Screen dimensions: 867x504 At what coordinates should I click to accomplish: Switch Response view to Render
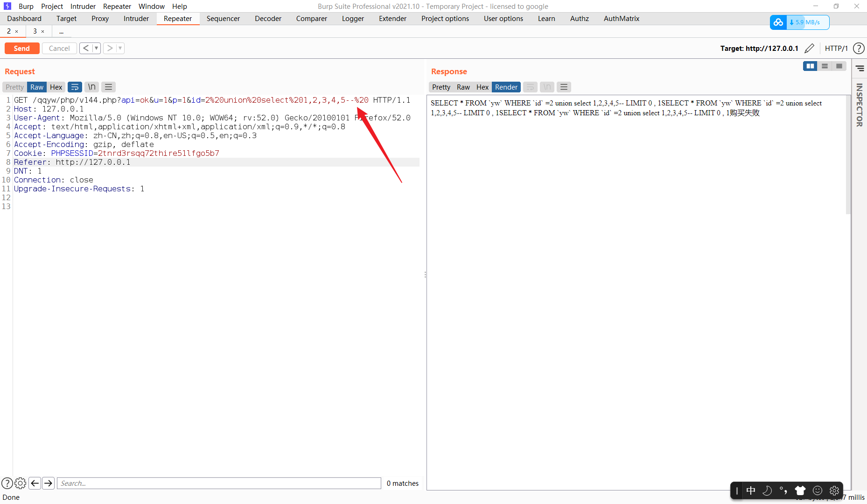(x=506, y=87)
